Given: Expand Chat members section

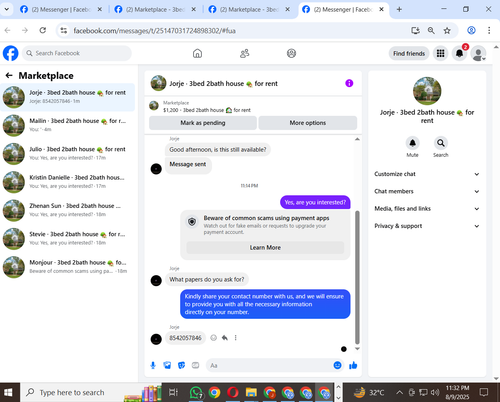Looking at the screenshot, I should [x=427, y=191].
